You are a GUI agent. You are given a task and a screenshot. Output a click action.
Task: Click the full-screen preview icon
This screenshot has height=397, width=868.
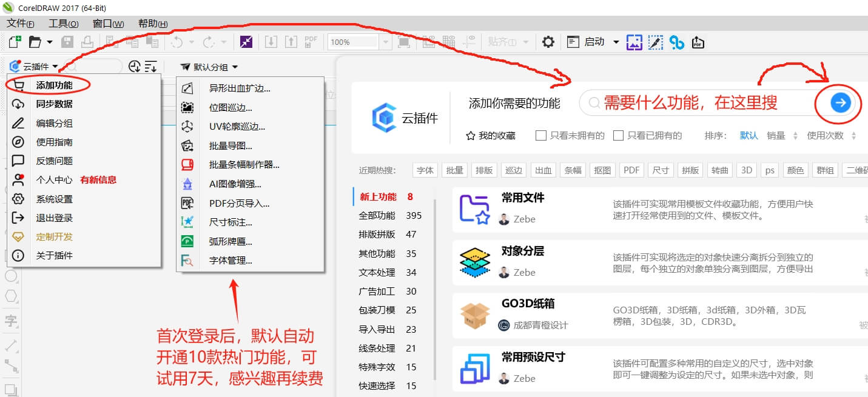[x=403, y=42]
